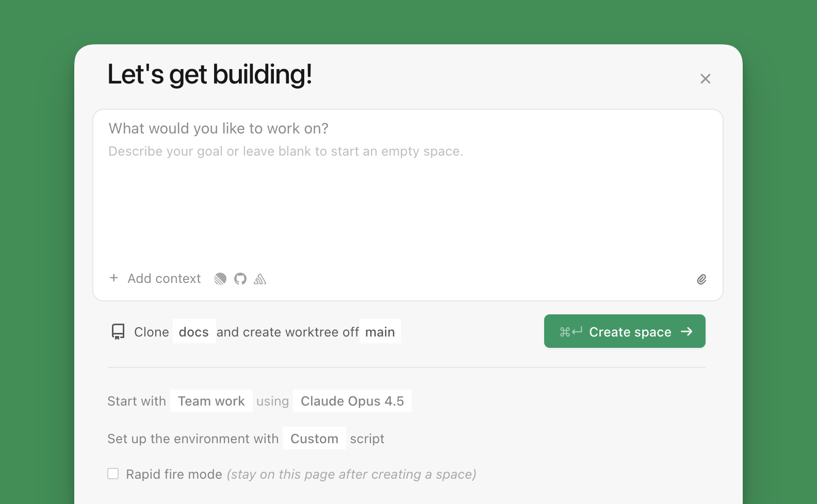Click the repository icon beside Clone
This screenshot has height=504, width=817.
point(118,331)
